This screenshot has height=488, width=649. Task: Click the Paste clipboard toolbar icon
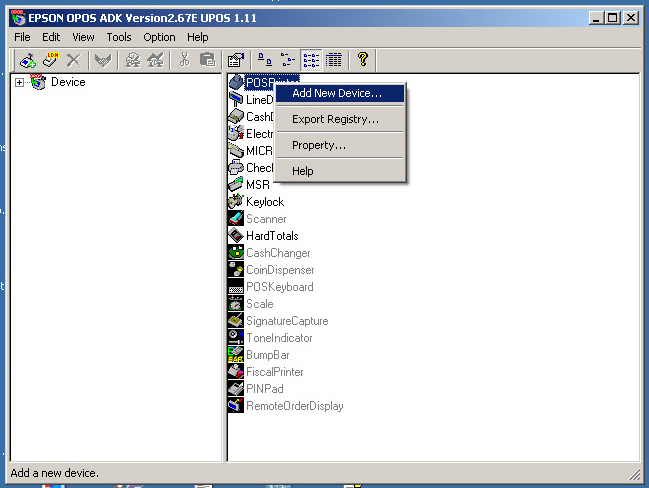(207, 60)
